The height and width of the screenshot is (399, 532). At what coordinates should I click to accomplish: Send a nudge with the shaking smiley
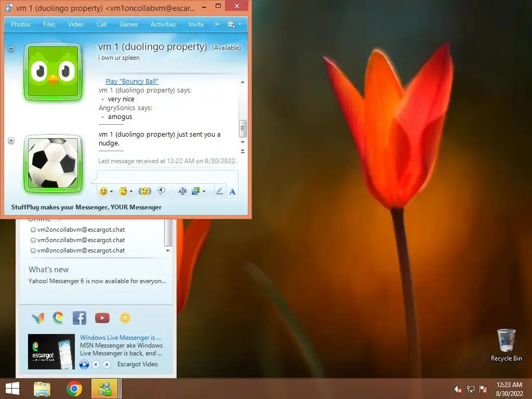point(145,191)
